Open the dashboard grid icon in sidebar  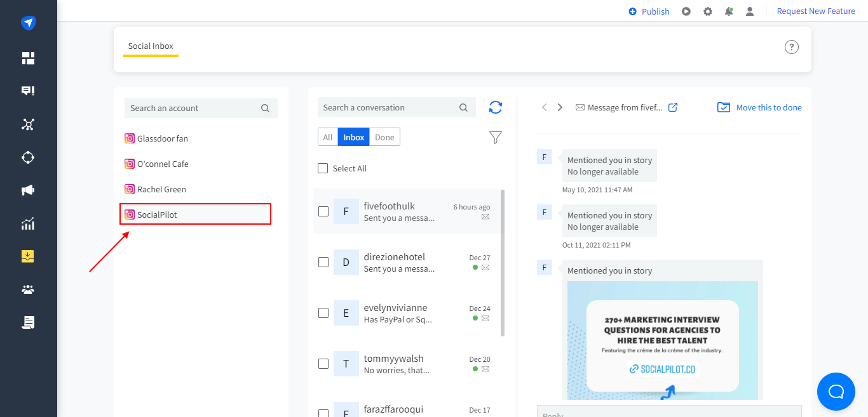(28, 58)
